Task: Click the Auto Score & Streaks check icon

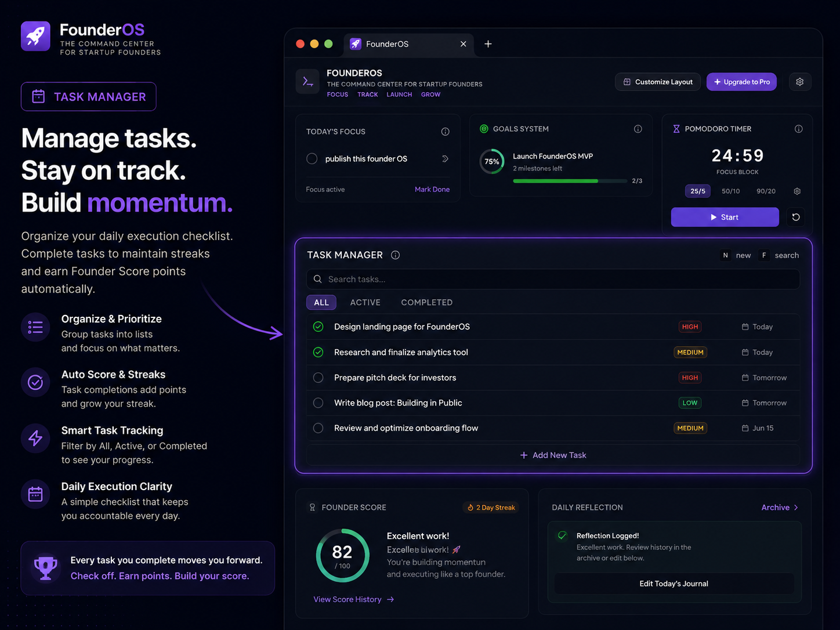Action: (35, 383)
